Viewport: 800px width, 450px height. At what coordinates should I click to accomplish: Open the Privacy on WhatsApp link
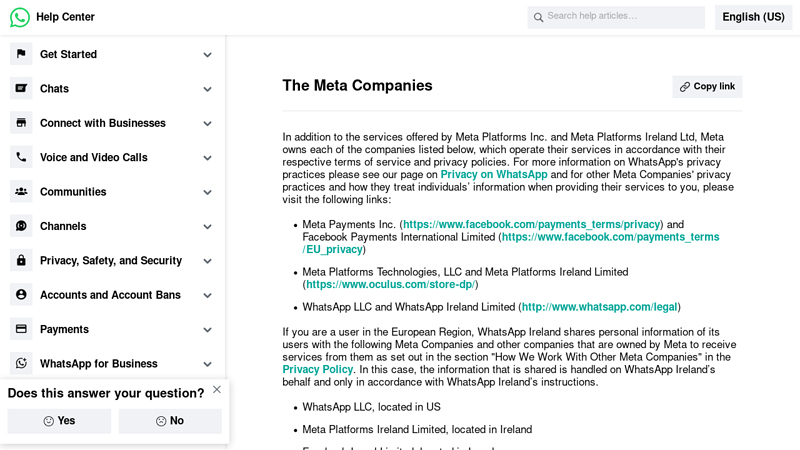coord(494,174)
